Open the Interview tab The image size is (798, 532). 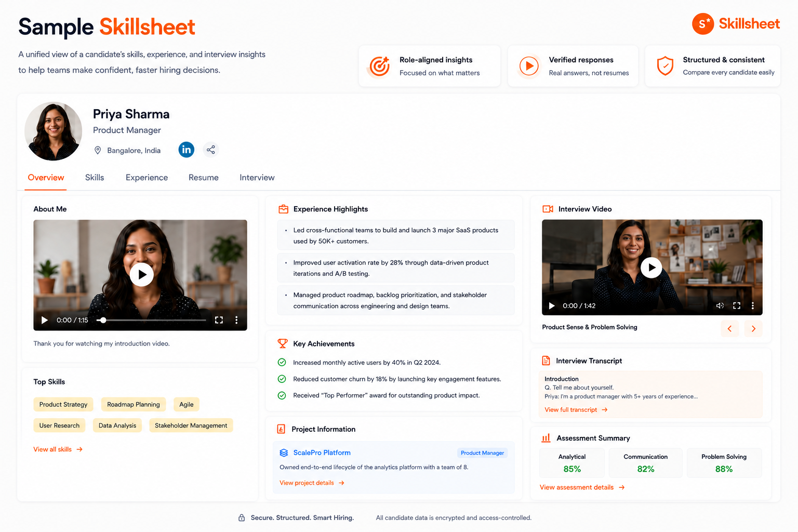257,178
